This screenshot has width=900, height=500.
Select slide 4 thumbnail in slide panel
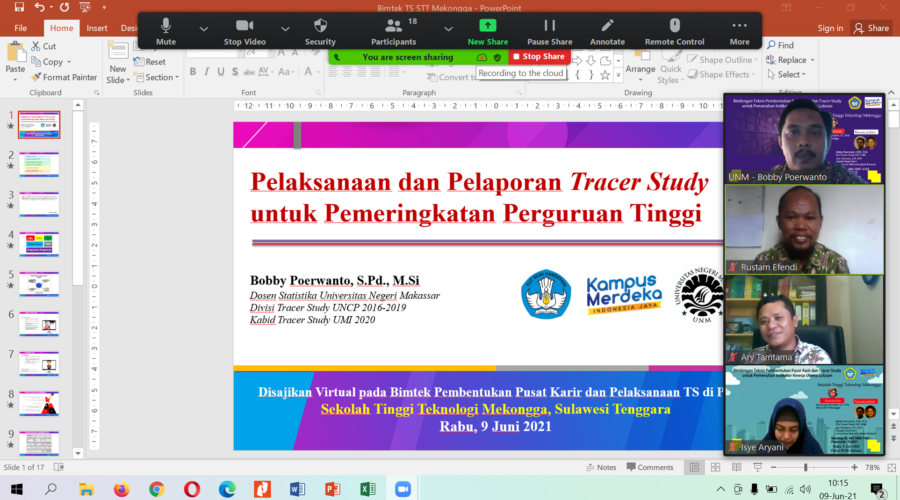tap(39, 243)
